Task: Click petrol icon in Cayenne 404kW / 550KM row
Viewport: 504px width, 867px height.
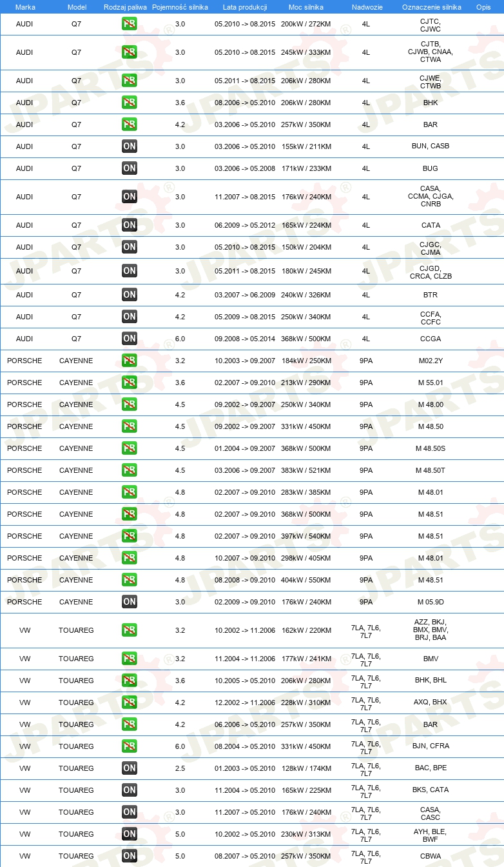Action: pos(130,580)
